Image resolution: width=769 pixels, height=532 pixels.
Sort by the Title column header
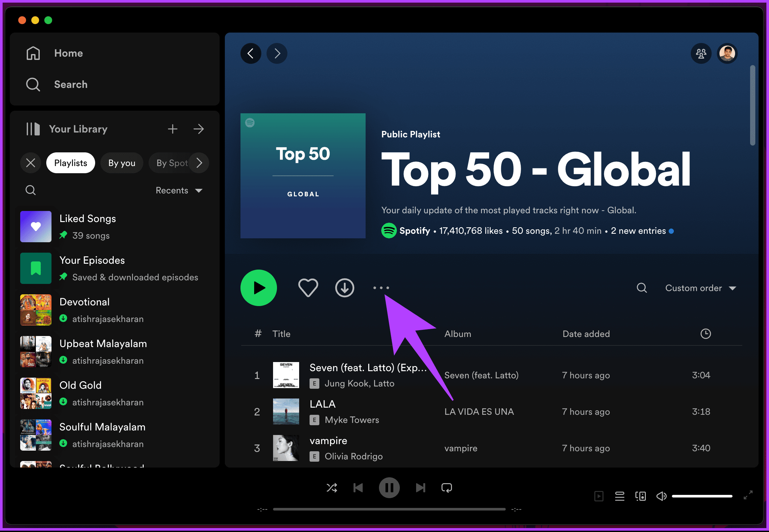coord(282,334)
